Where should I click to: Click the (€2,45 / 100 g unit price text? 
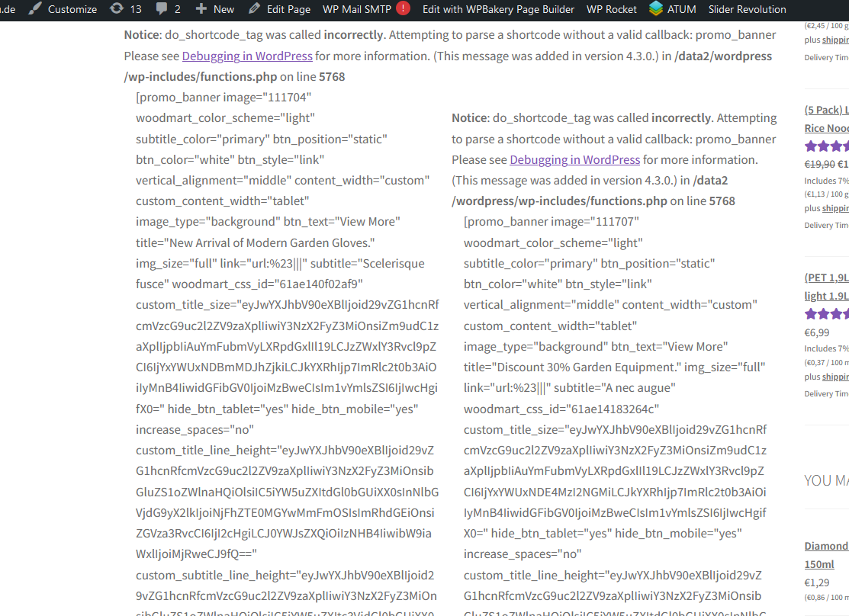(826, 25)
